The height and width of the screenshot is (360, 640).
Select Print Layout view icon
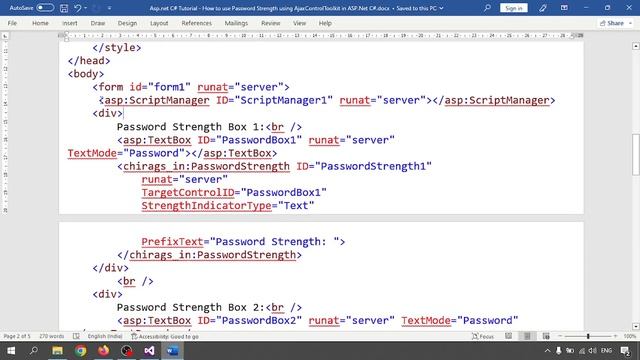point(527,336)
